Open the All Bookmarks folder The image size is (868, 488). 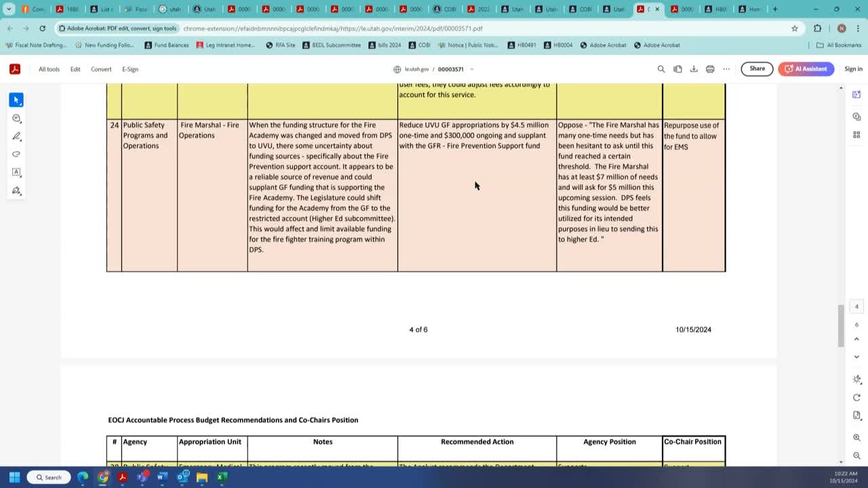point(839,45)
